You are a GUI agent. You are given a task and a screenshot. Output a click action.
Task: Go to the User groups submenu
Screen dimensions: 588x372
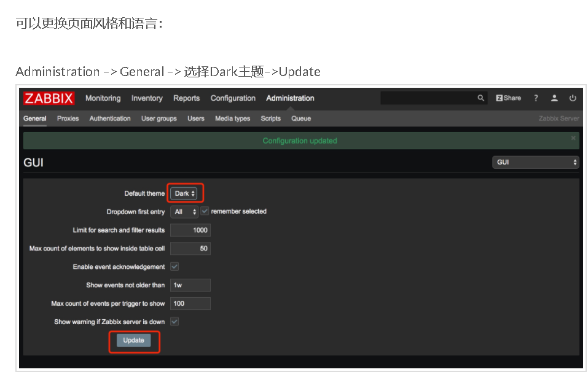[x=159, y=118]
